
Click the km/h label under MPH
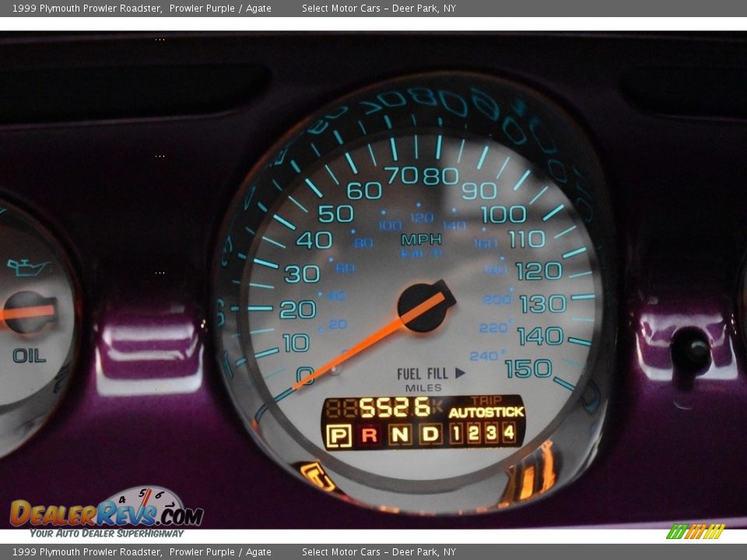[x=421, y=254]
